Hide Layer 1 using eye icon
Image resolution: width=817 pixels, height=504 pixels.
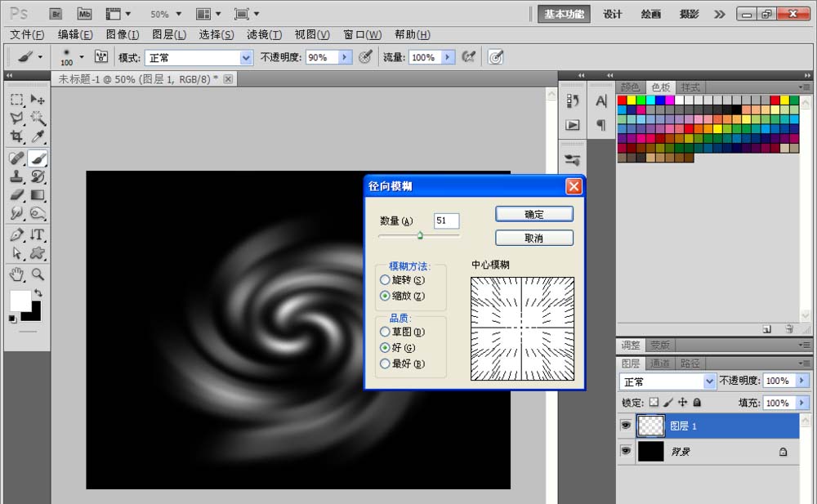click(x=626, y=426)
